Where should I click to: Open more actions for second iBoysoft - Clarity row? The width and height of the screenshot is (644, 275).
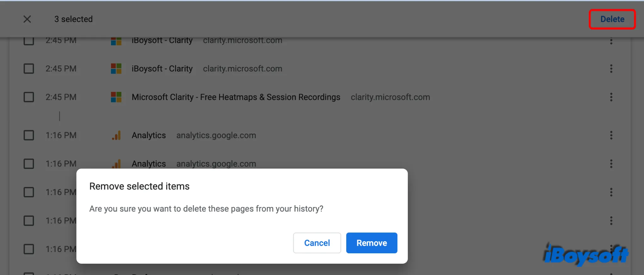pos(611,69)
